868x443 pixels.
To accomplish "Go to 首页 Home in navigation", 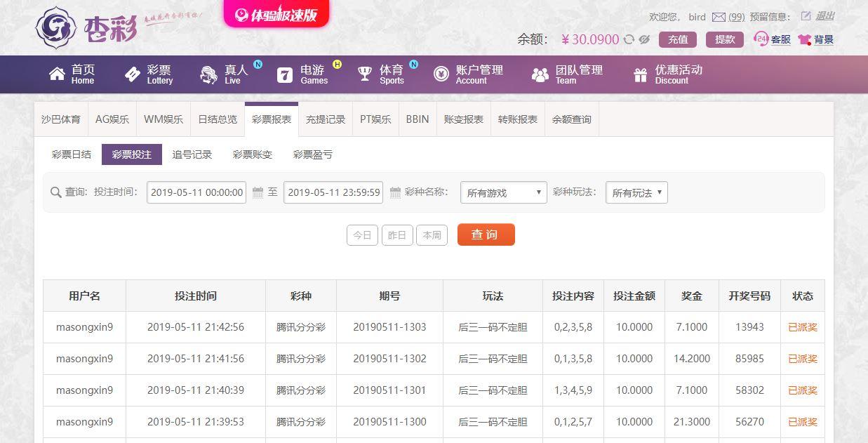I will click(x=72, y=74).
